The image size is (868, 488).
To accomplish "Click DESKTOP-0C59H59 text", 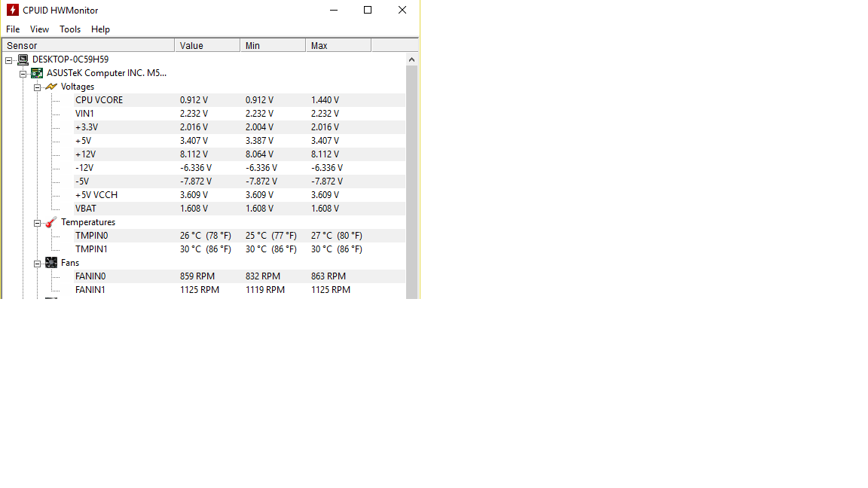I will (x=70, y=59).
